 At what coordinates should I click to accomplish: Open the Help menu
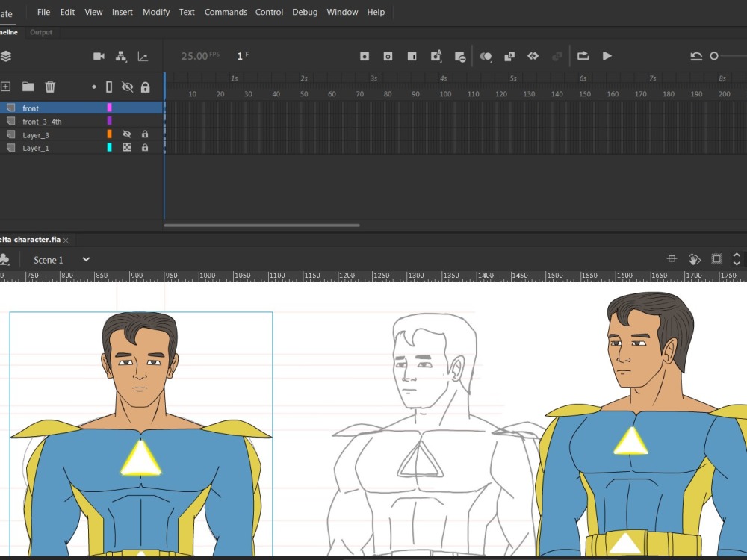tap(376, 12)
